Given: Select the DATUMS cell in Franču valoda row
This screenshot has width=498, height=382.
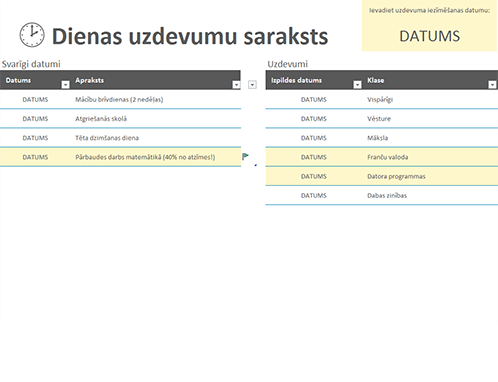Looking at the screenshot, I should click(x=314, y=157).
